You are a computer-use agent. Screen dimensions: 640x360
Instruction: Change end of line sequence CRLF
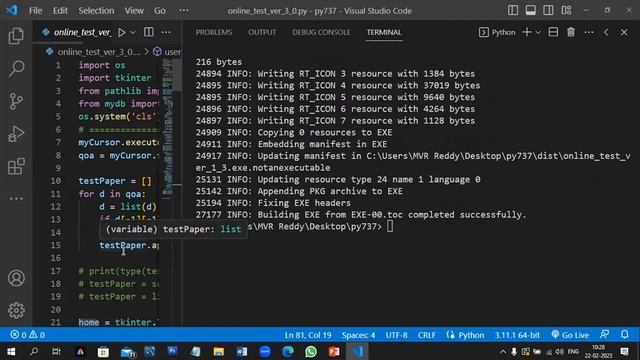pyautogui.click(x=427, y=335)
